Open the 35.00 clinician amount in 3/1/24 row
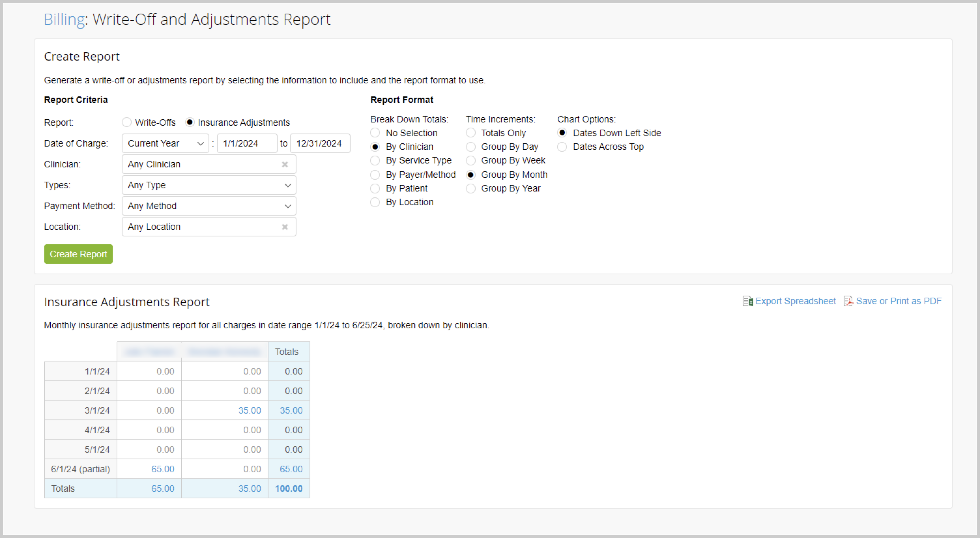980x538 pixels. click(x=250, y=411)
